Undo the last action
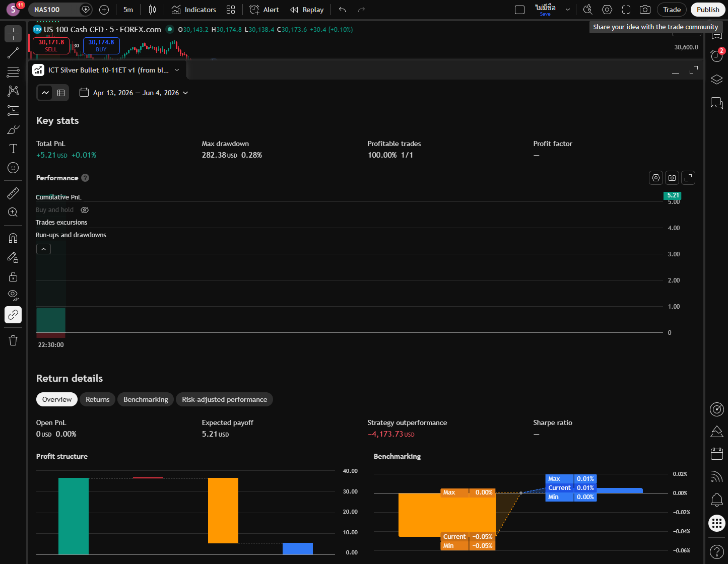This screenshot has width=728, height=564. [x=343, y=10]
